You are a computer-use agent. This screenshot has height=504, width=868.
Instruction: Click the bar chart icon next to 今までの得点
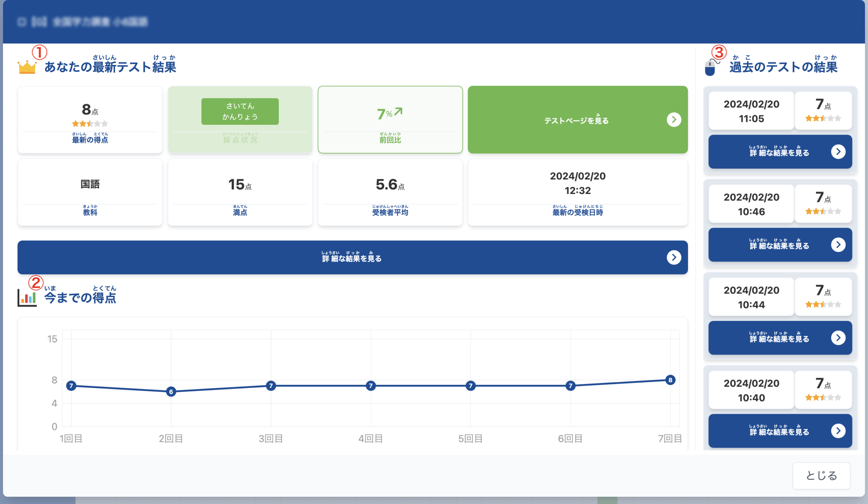(x=27, y=298)
